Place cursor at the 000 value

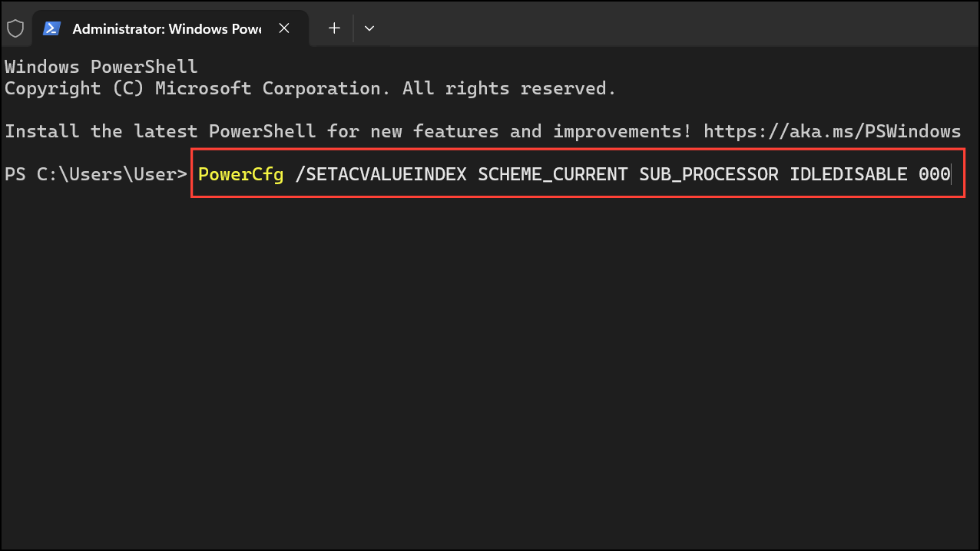tap(935, 174)
